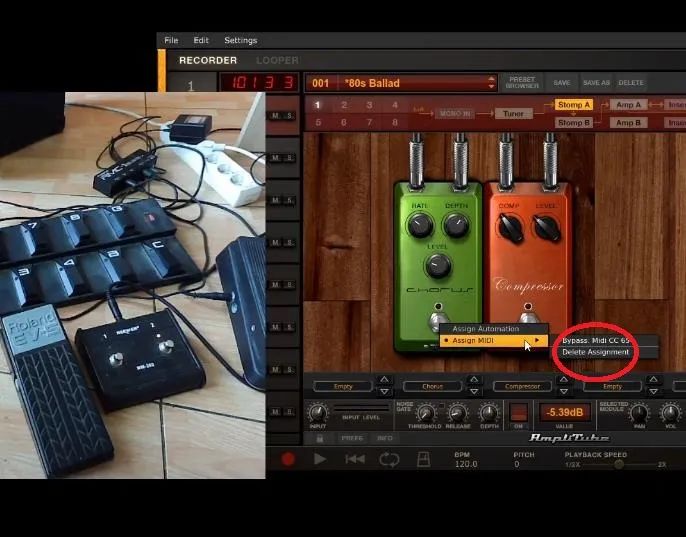Move Chorus slot down with arrow
This screenshot has width=686, height=537.
click(474, 391)
